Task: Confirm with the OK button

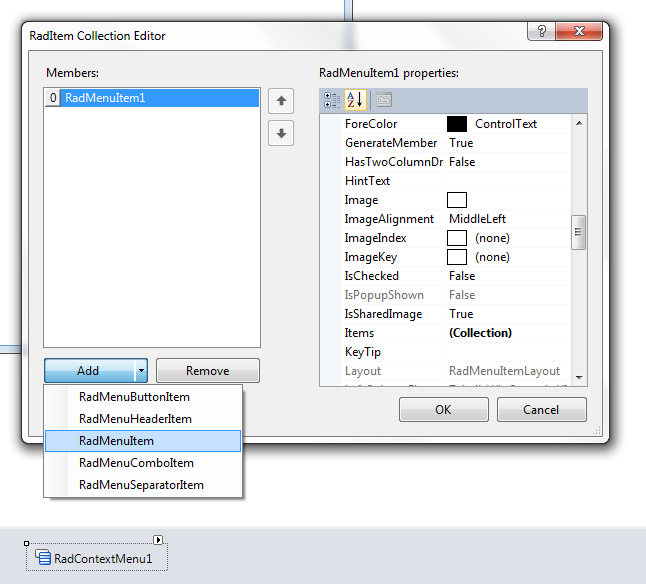Action: pos(444,409)
